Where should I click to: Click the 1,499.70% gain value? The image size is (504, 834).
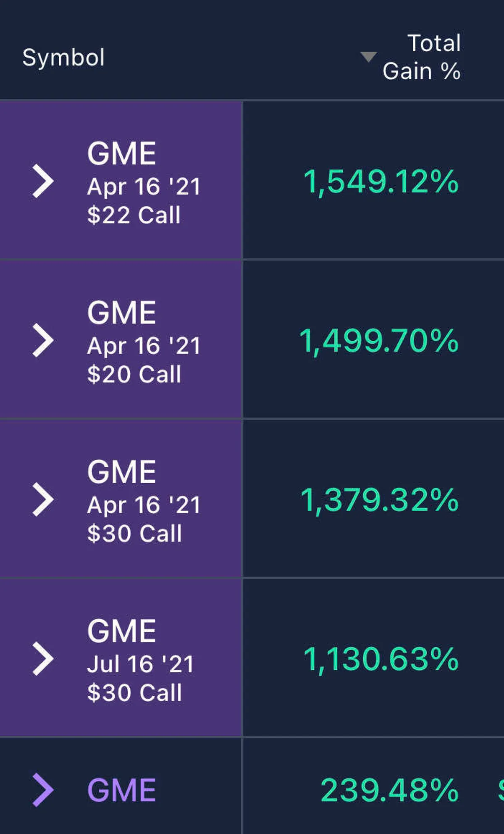tap(378, 341)
